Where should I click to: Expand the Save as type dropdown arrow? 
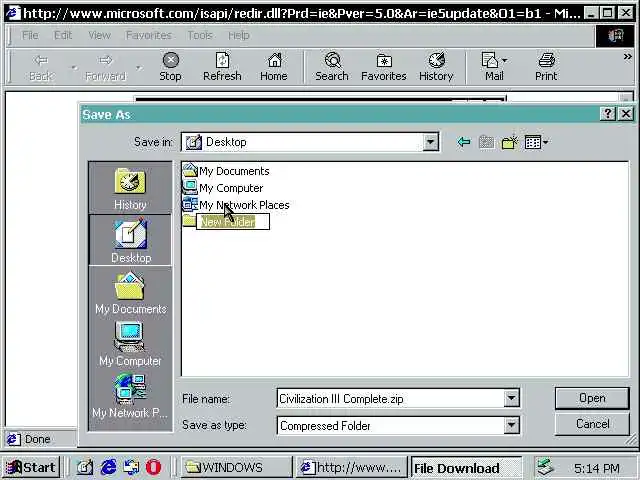[x=511, y=426]
